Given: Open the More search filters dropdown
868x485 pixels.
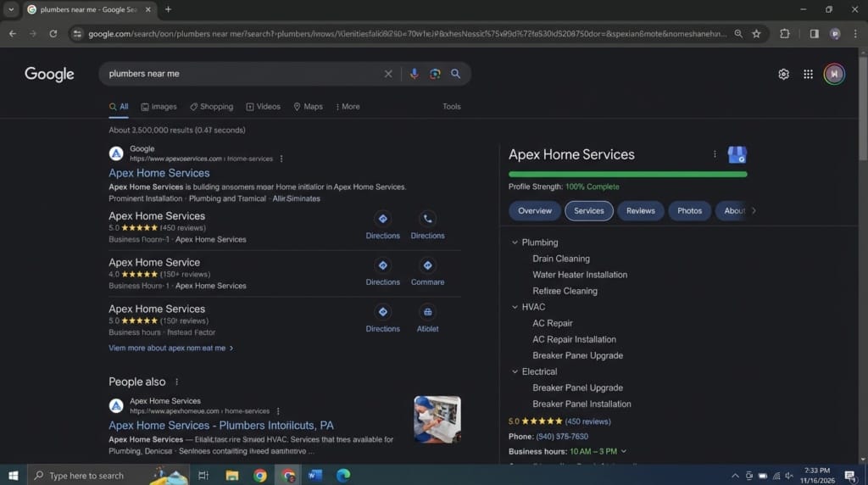Looking at the screenshot, I should click(x=348, y=107).
